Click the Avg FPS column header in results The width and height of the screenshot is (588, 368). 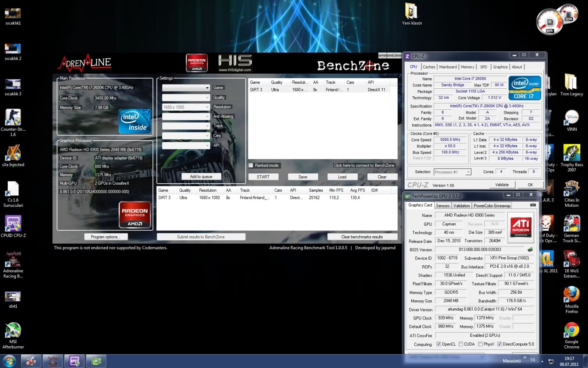[x=358, y=190]
